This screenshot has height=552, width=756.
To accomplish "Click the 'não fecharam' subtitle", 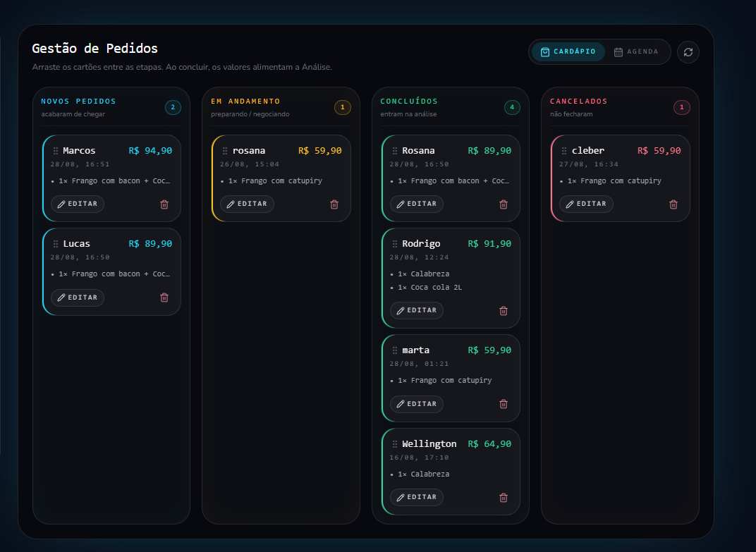I will [x=571, y=114].
